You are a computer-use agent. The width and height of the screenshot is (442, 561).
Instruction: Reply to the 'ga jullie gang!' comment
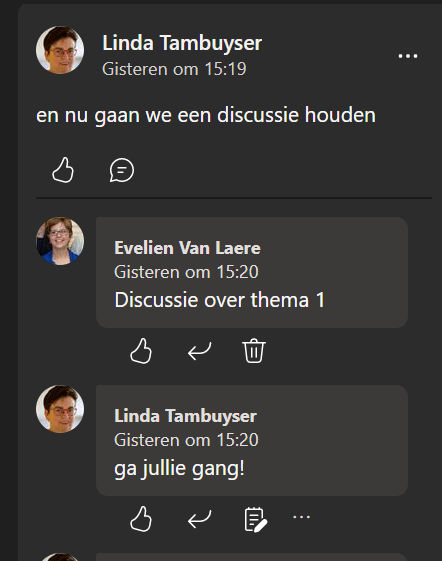tap(199, 519)
